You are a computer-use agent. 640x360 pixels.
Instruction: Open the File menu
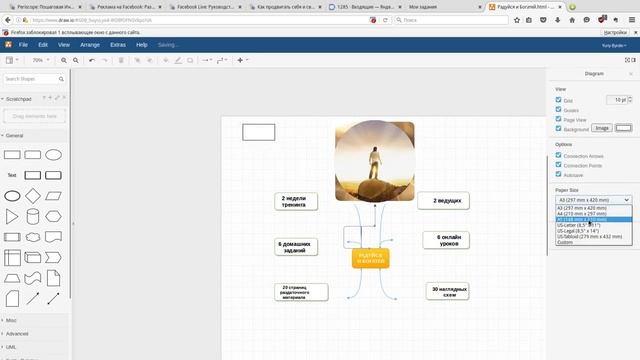coord(23,45)
